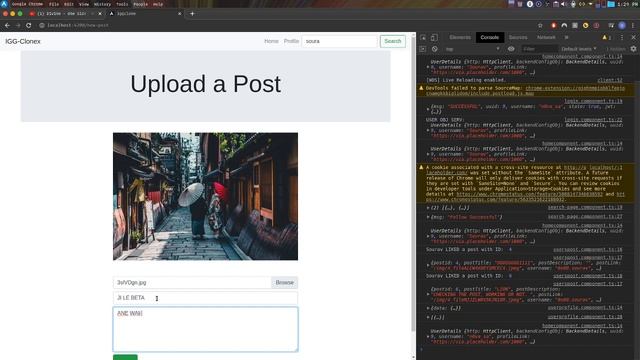Click the green Search button
640x360 pixels.
(393, 41)
